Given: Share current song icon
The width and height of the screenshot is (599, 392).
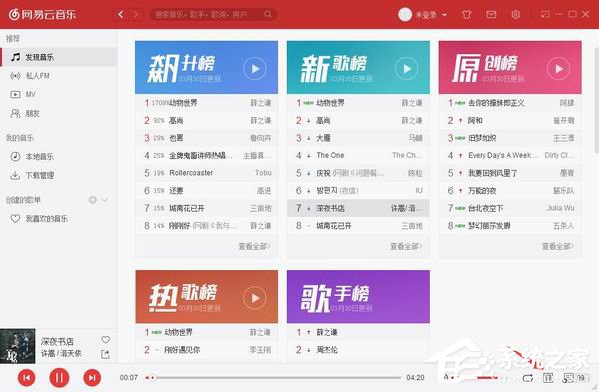Looking at the screenshot, I should pos(105,355).
